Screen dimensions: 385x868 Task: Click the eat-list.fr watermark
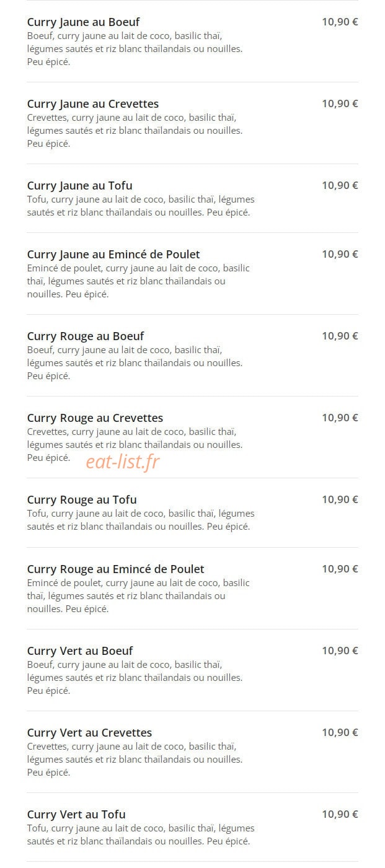point(123,462)
